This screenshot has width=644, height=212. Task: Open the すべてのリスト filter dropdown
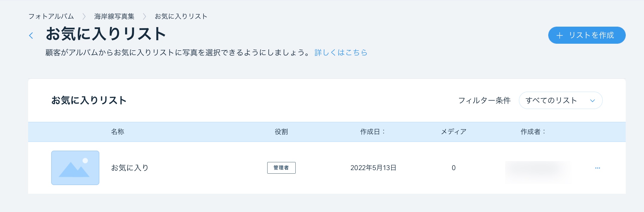[560, 101]
